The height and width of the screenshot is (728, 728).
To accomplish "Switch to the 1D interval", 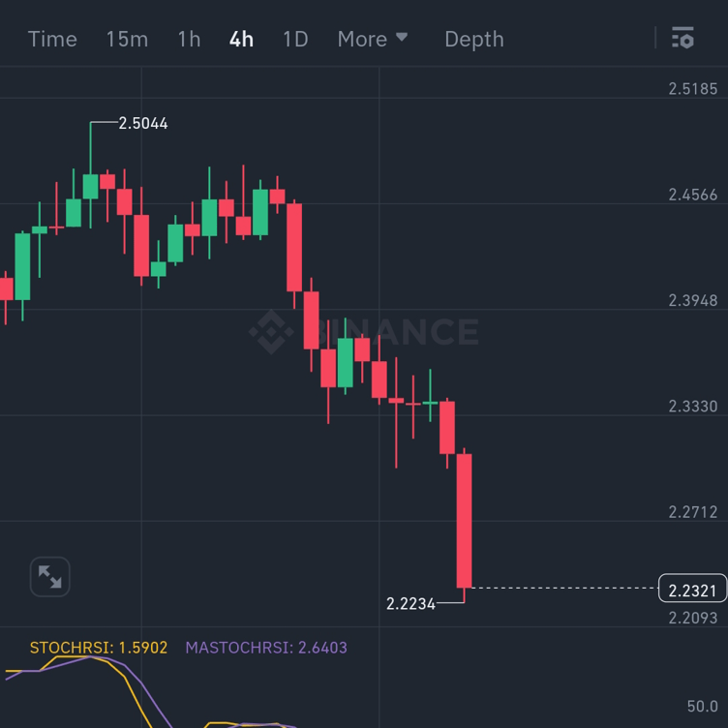I will click(x=295, y=39).
